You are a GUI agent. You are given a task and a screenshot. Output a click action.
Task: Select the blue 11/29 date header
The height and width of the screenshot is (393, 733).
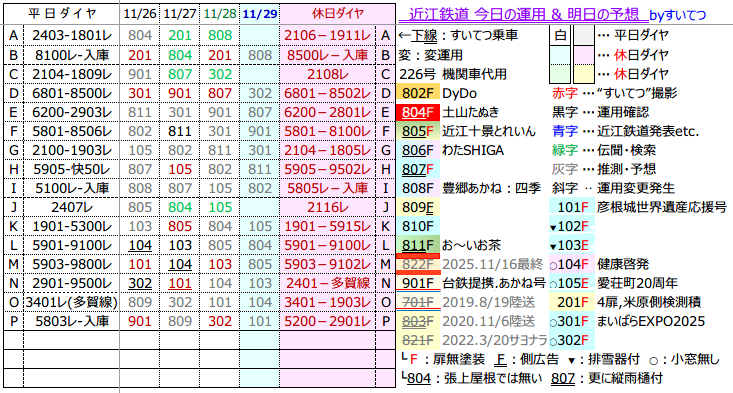tap(260, 14)
